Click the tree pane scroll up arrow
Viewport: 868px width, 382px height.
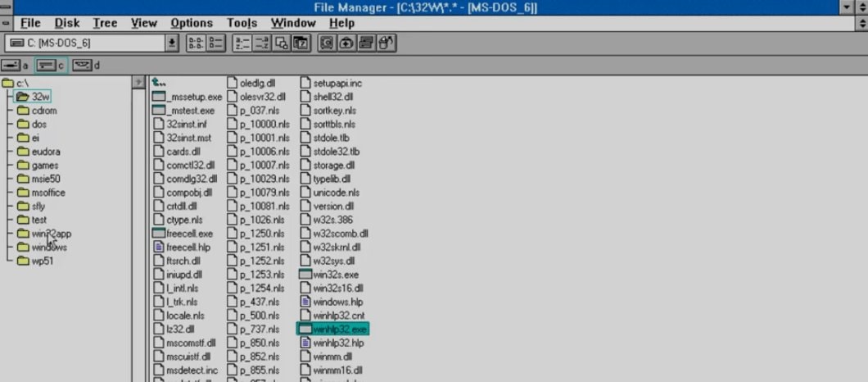click(138, 83)
